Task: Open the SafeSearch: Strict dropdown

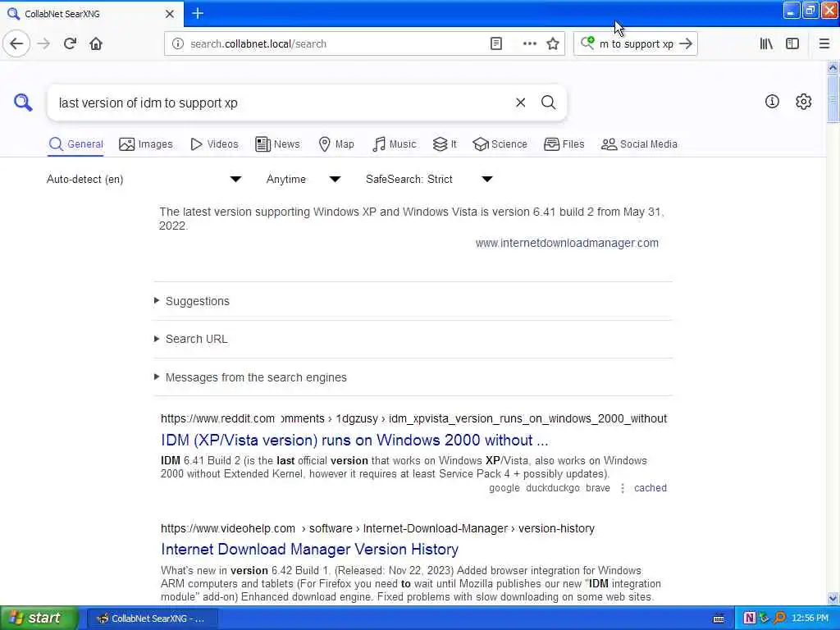Action: coord(429,179)
